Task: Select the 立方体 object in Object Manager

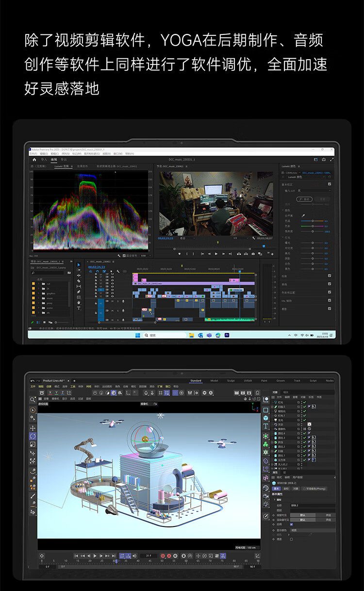Action: 281,460
